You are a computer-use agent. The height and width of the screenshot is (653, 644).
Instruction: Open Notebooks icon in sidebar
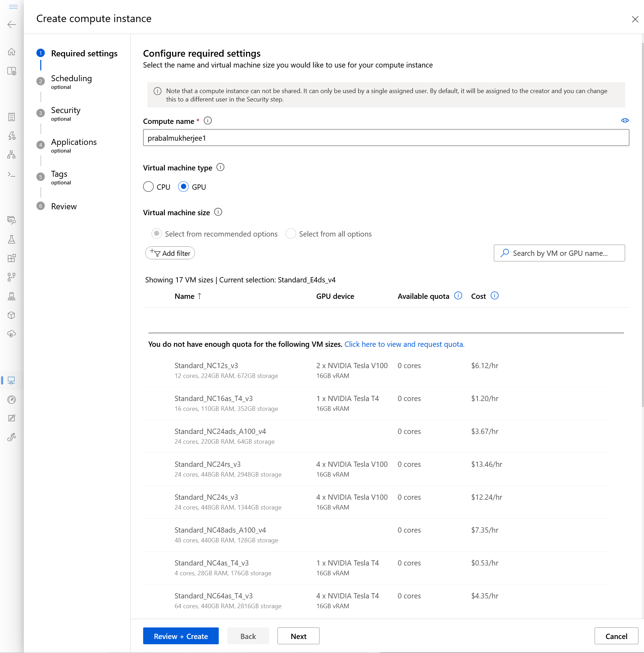12,117
